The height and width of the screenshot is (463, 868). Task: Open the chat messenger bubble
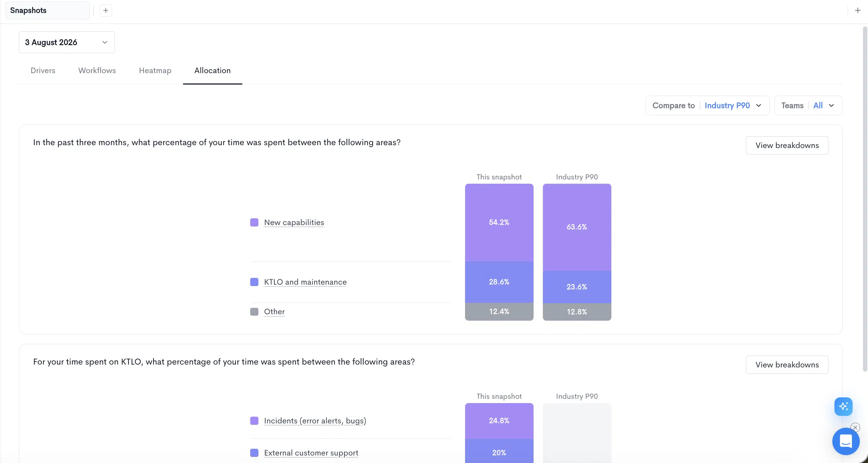(846, 441)
